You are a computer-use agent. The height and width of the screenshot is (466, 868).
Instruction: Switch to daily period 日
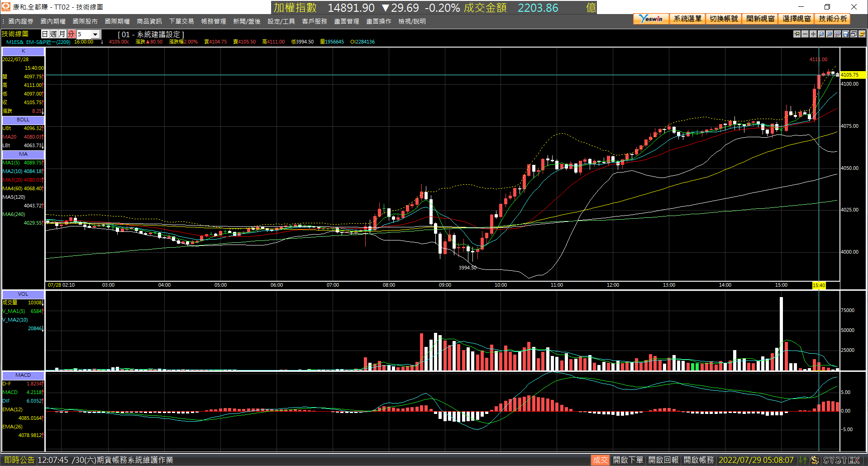45,34
